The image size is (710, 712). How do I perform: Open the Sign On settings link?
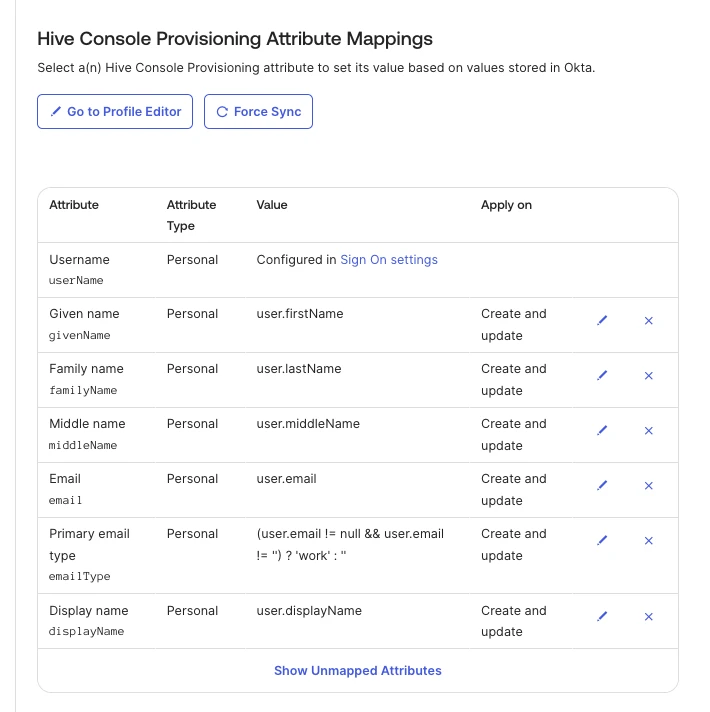point(389,260)
